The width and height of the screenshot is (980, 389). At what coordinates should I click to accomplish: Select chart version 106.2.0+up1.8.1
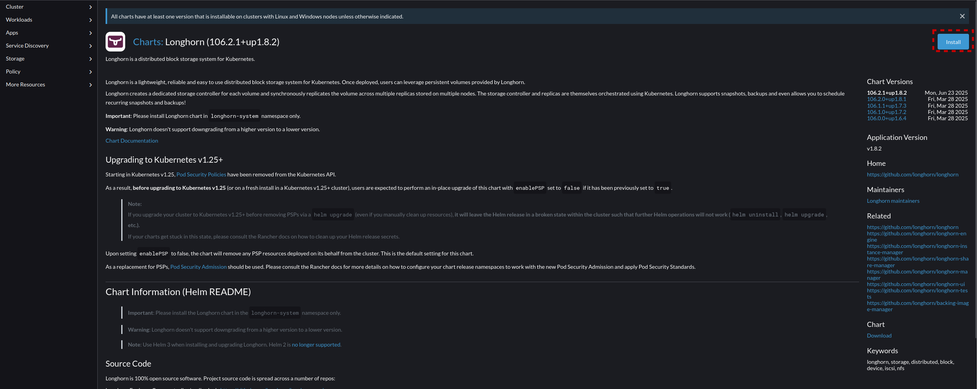[x=886, y=99]
